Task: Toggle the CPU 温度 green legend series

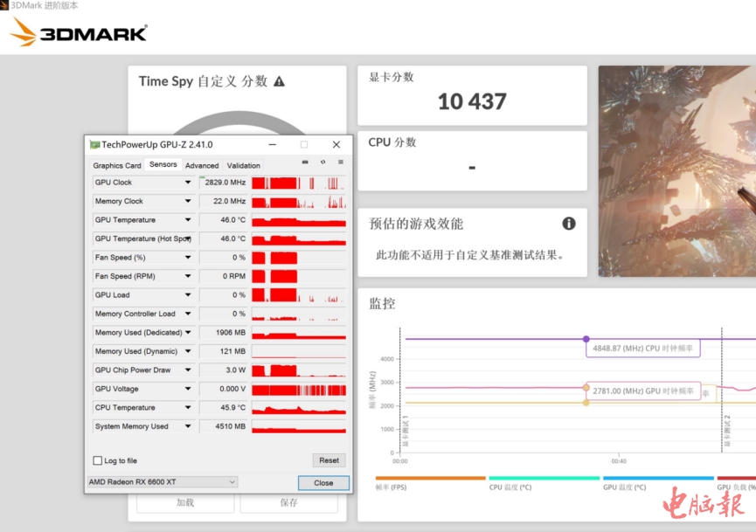Action: tap(544, 479)
